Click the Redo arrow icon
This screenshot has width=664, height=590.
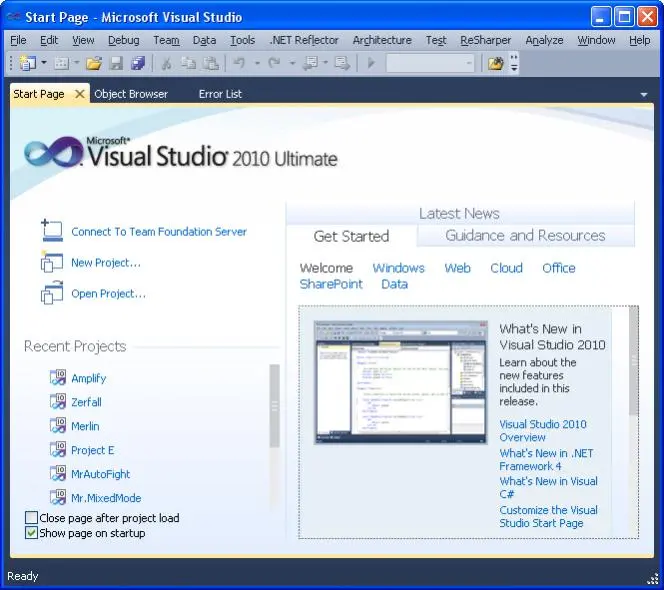pyautogui.click(x=274, y=64)
